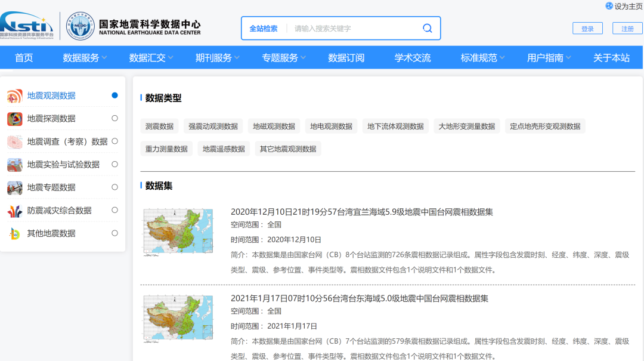Image resolution: width=644 pixels, height=361 pixels.
Task: Select the indicator next to 其他地震数据
Action: click(x=115, y=233)
